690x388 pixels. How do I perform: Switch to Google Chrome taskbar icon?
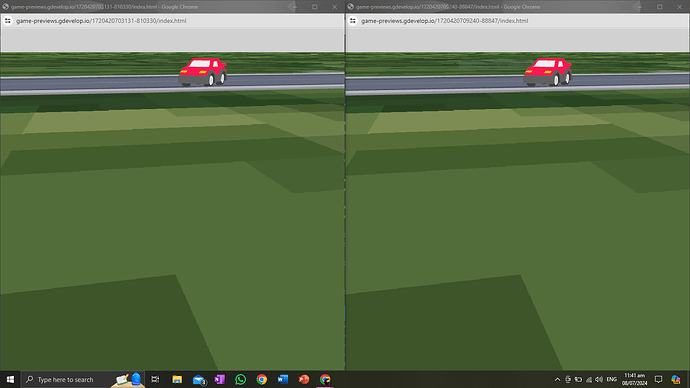point(262,379)
